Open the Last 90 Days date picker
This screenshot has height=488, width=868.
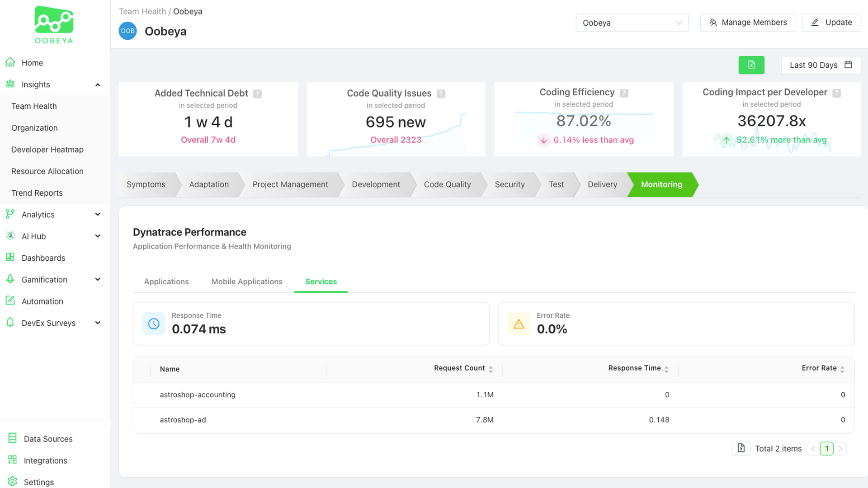[821, 65]
